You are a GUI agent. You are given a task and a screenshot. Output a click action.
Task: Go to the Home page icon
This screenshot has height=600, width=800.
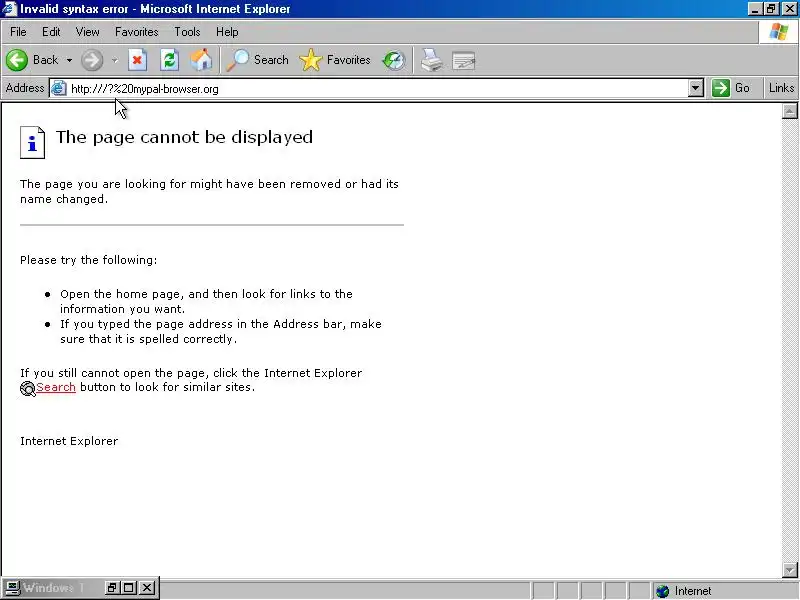[201, 60]
